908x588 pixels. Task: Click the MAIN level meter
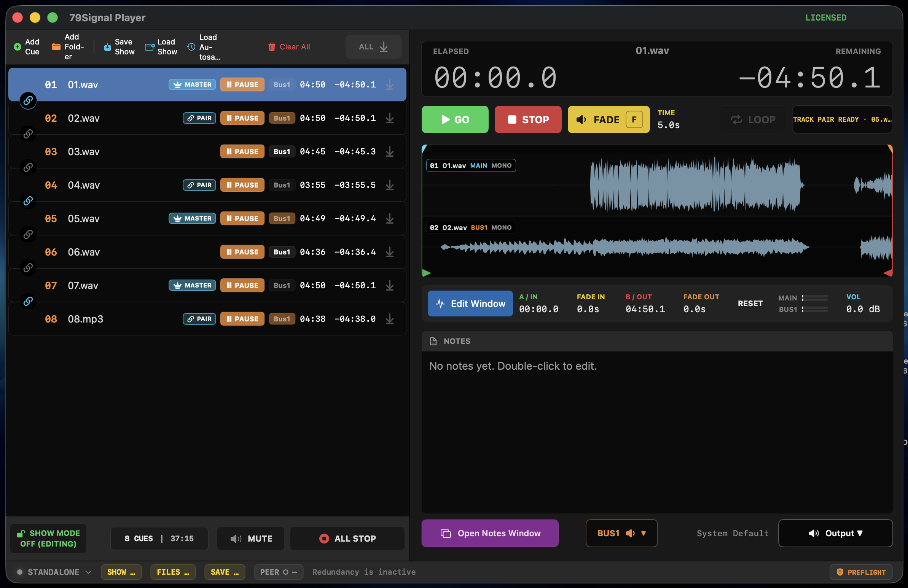click(x=815, y=298)
